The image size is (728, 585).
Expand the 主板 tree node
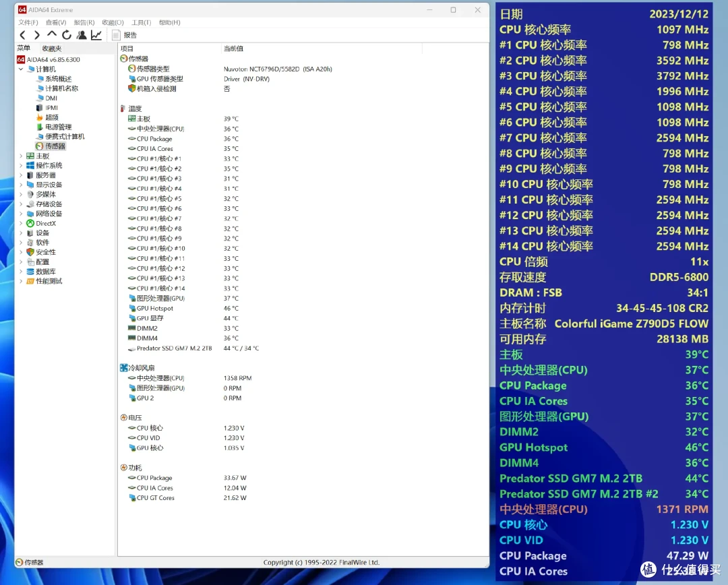[21, 156]
